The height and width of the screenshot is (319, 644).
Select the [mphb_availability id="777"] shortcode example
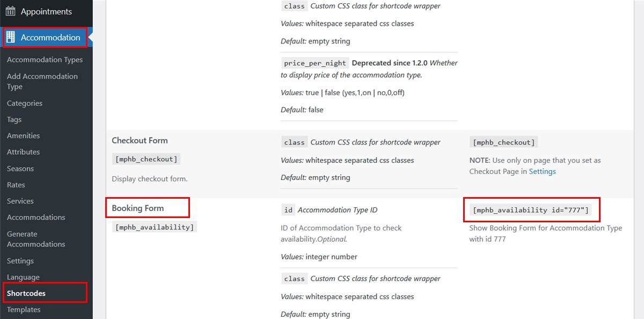[531, 209]
